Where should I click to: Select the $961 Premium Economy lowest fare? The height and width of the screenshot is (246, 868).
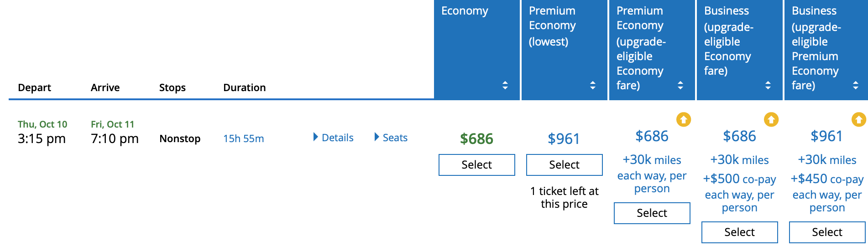point(564,165)
